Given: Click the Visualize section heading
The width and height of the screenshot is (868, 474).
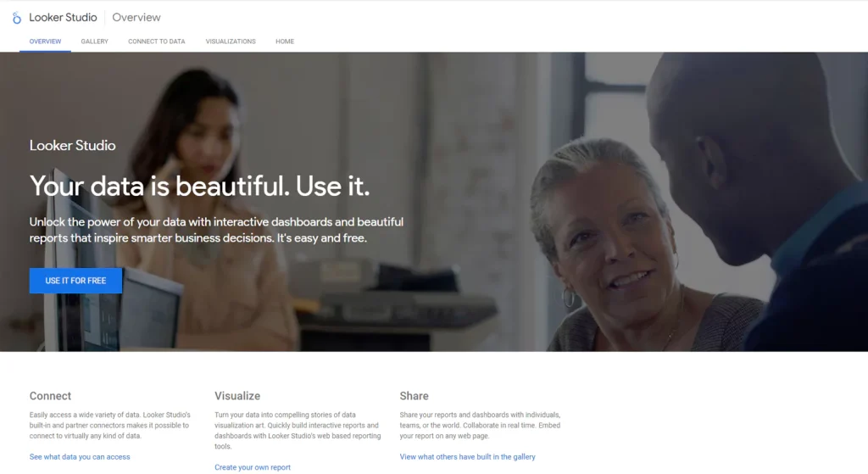Looking at the screenshot, I should 237,396.
